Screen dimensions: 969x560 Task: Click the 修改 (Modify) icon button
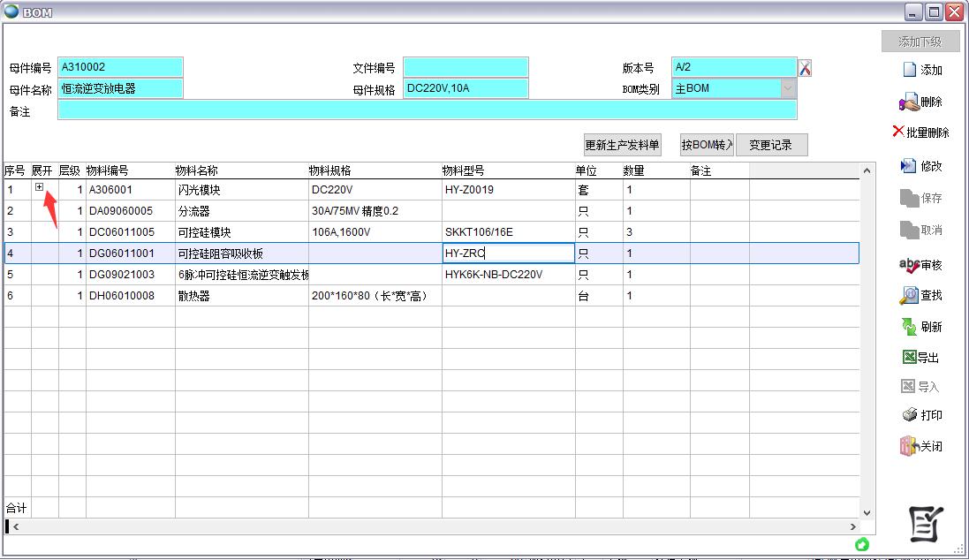(x=921, y=166)
